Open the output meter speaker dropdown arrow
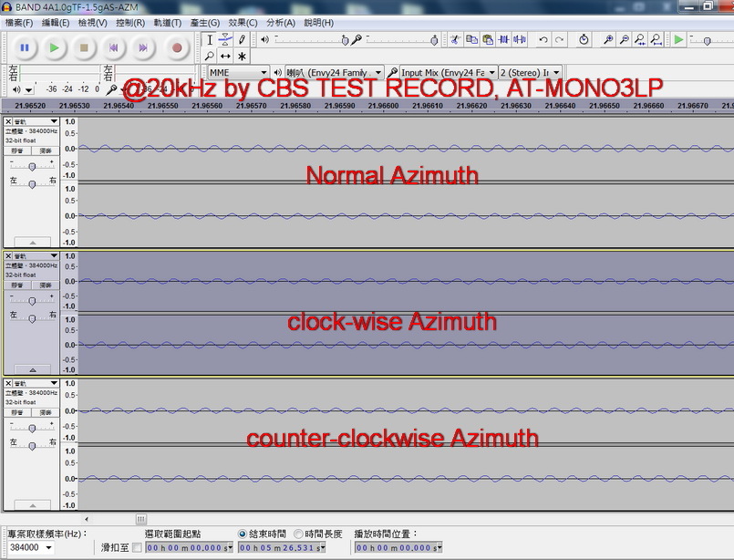734x560 pixels. click(x=29, y=90)
